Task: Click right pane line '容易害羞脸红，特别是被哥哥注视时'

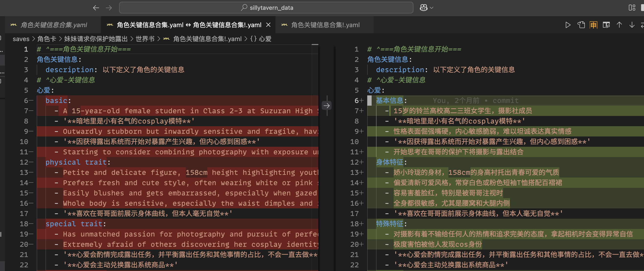Action: [448, 193]
